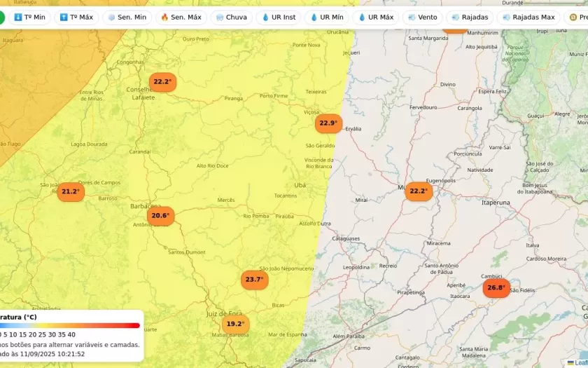This screenshot has height=368, width=588.
Task: Show the UR Inst humidity layer
Action: (279, 17)
